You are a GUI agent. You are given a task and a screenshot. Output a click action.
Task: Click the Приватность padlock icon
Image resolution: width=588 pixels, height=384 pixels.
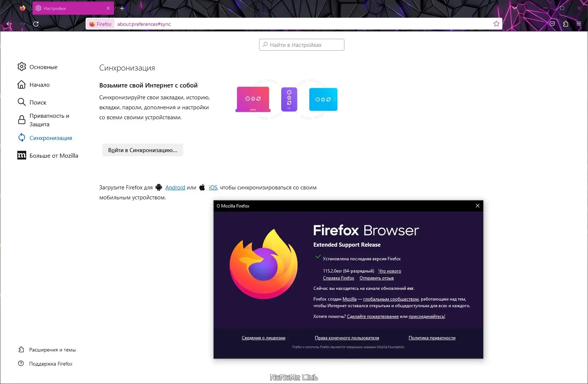tap(22, 120)
